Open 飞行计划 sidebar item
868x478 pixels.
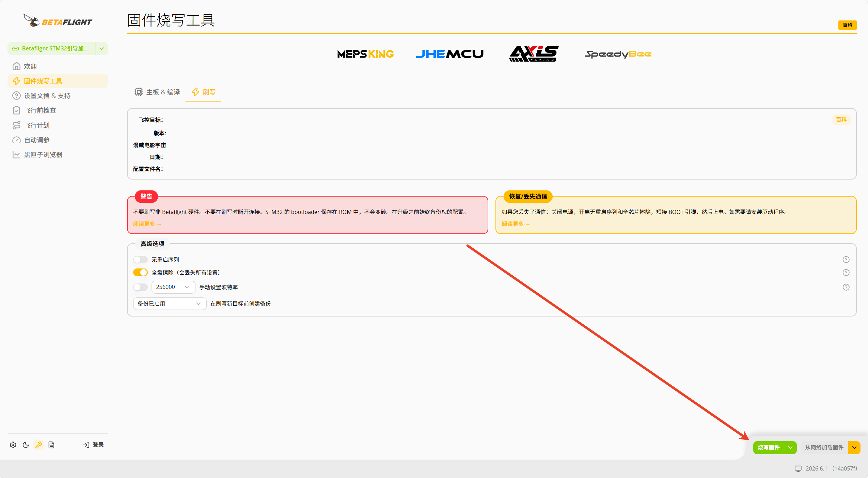(58, 125)
